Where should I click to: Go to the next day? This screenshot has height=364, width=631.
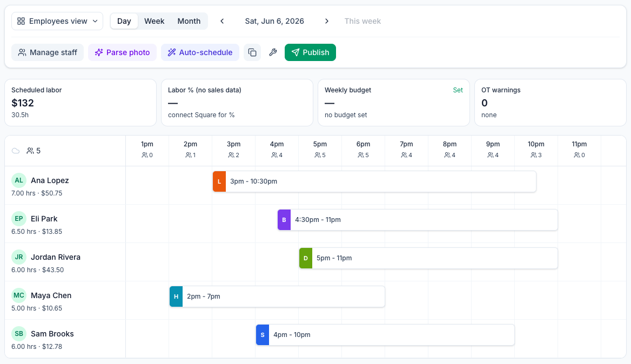327,21
